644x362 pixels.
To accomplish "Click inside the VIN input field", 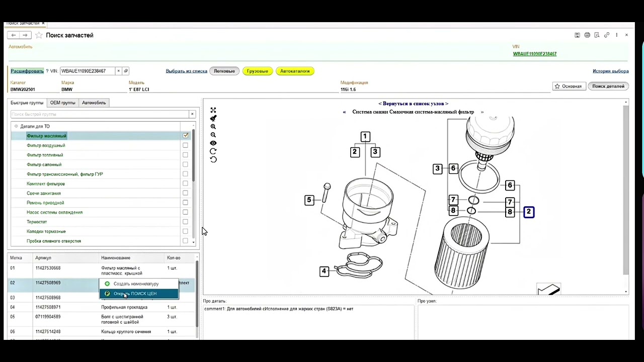I will coord(87,71).
